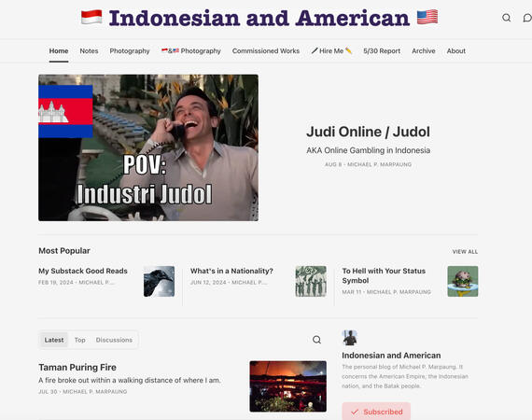The width and height of the screenshot is (532, 420).
Task: Open the 5/30 Report tab
Action: point(382,51)
